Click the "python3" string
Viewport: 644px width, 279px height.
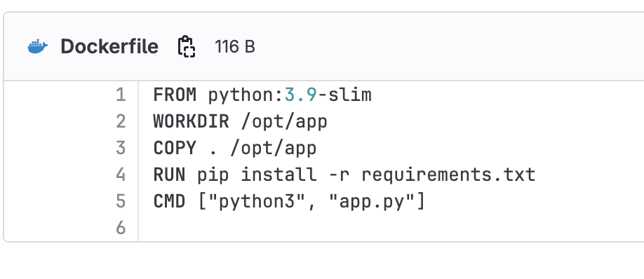click(x=257, y=202)
